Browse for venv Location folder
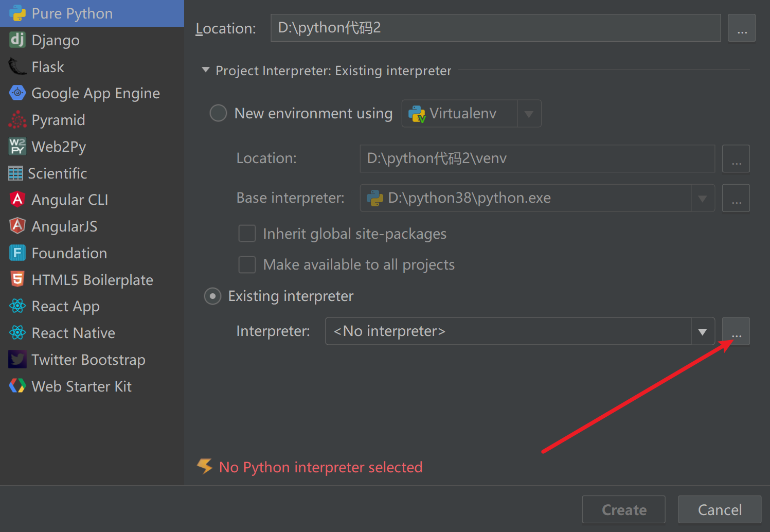 click(736, 158)
